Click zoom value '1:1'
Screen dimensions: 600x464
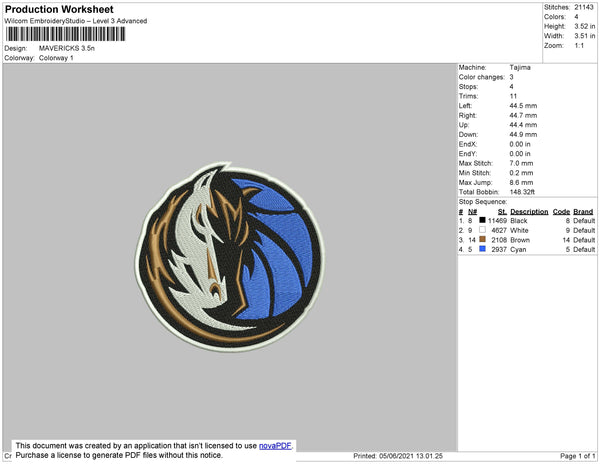(x=579, y=46)
